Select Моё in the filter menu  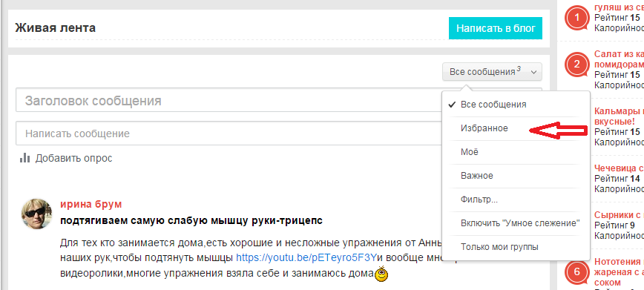tap(470, 152)
